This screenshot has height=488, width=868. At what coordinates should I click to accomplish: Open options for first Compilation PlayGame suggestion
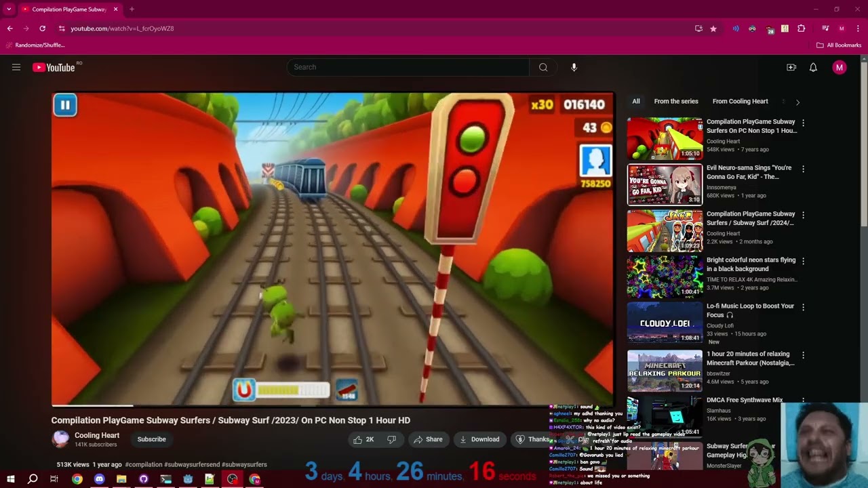tap(803, 123)
